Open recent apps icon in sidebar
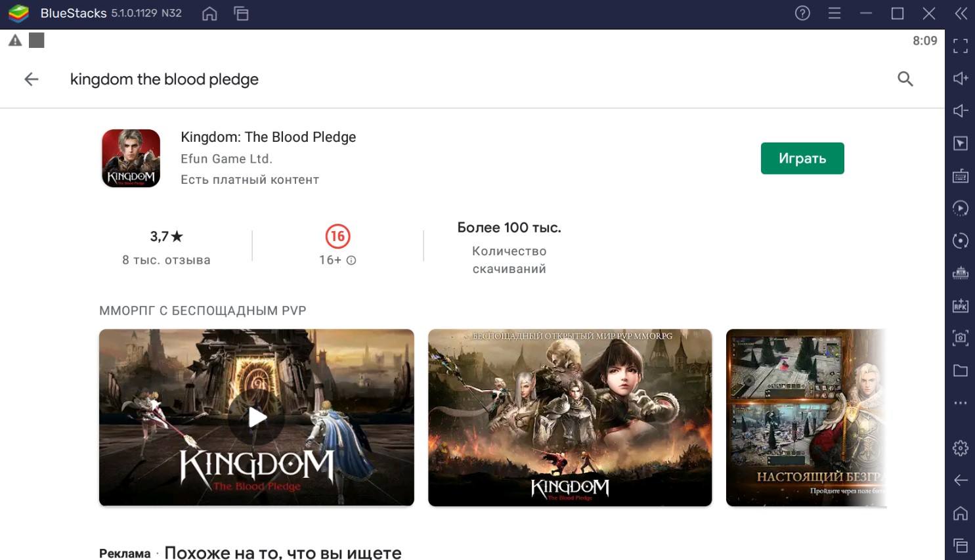 [961, 545]
